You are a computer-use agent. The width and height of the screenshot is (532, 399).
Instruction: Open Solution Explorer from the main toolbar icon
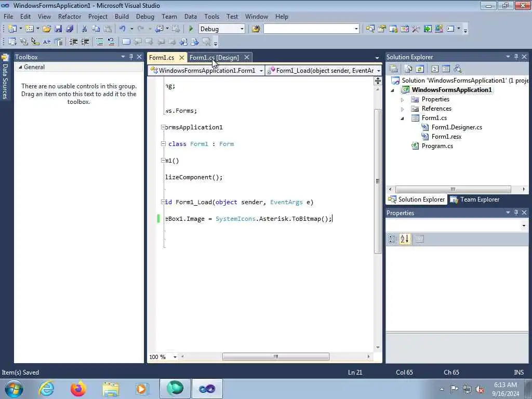(x=370, y=29)
